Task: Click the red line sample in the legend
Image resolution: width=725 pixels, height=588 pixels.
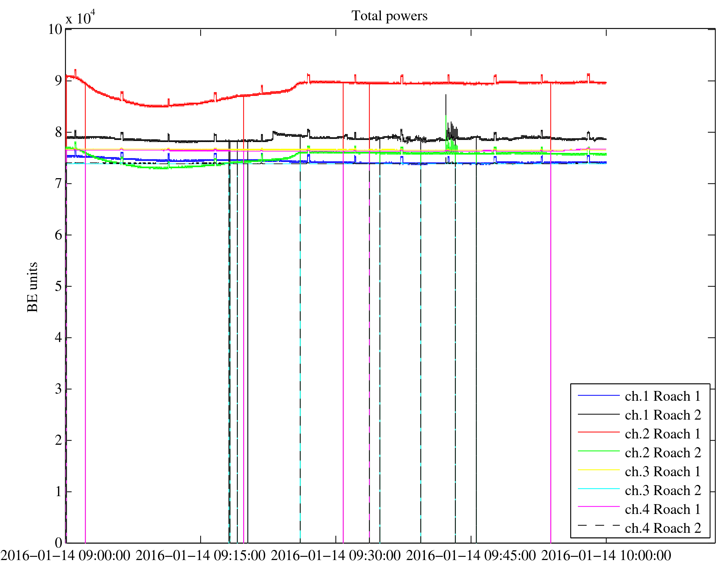Action: pos(598,433)
